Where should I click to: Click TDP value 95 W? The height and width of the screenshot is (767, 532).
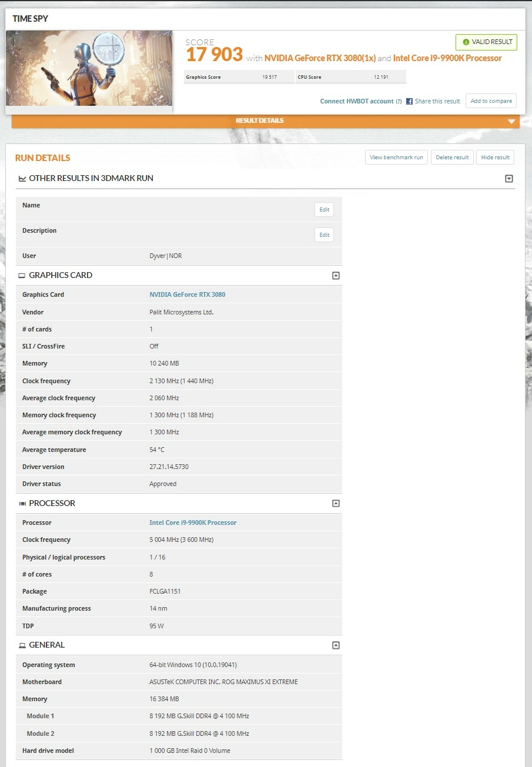pos(156,627)
